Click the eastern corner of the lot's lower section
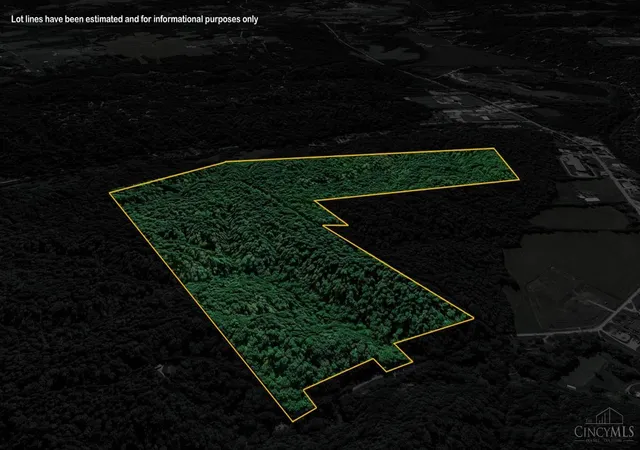Image resolution: width=640 pixels, height=450 pixels. pos(473,317)
